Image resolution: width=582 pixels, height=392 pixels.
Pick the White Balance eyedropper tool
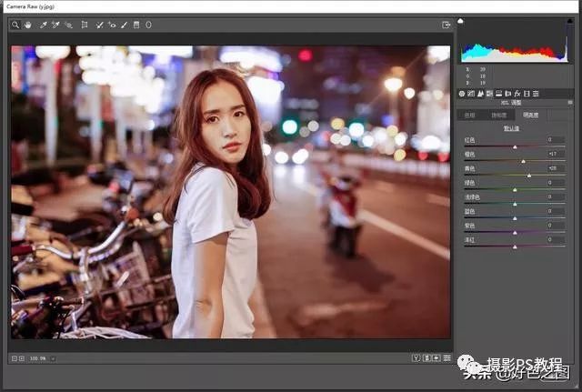point(43,25)
